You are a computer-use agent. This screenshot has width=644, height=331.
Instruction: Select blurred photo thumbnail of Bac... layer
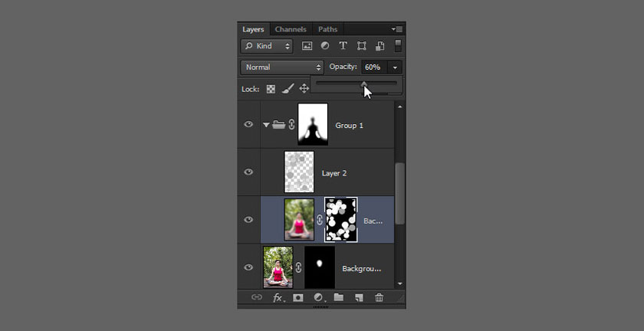click(300, 220)
